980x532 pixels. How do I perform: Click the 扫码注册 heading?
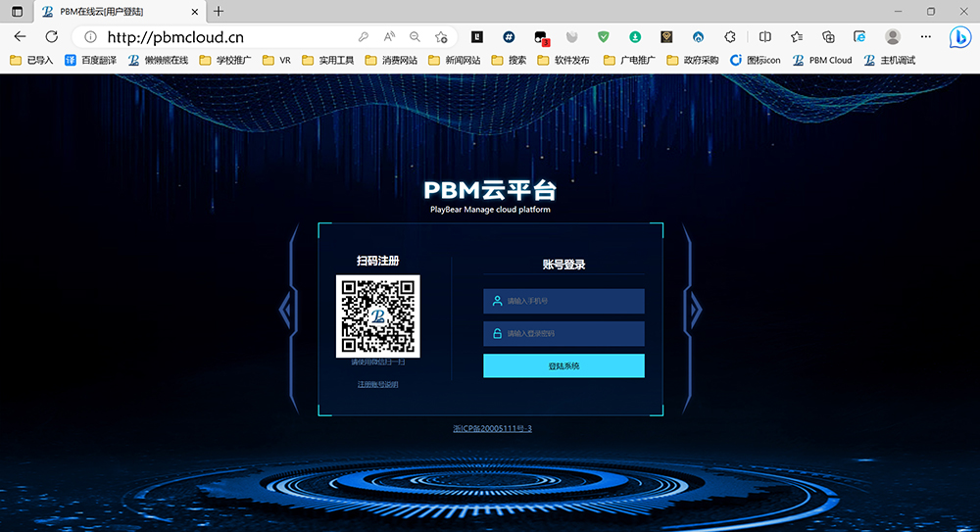click(377, 261)
